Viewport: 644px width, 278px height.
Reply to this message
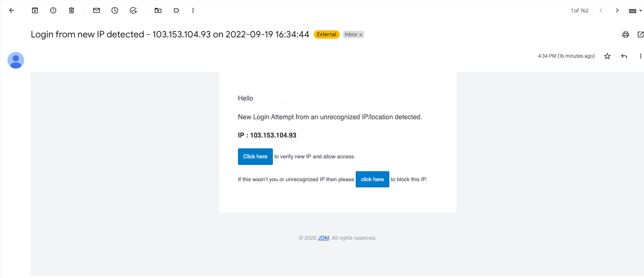point(624,56)
